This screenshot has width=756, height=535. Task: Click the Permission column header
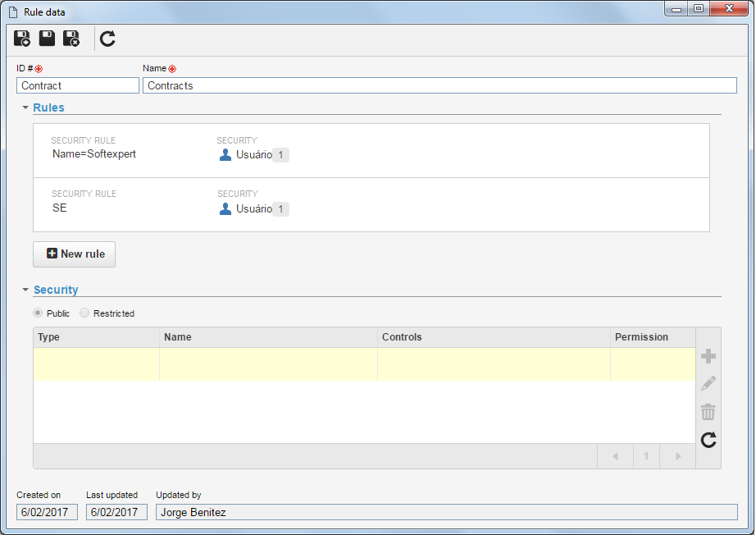[653, 337]
